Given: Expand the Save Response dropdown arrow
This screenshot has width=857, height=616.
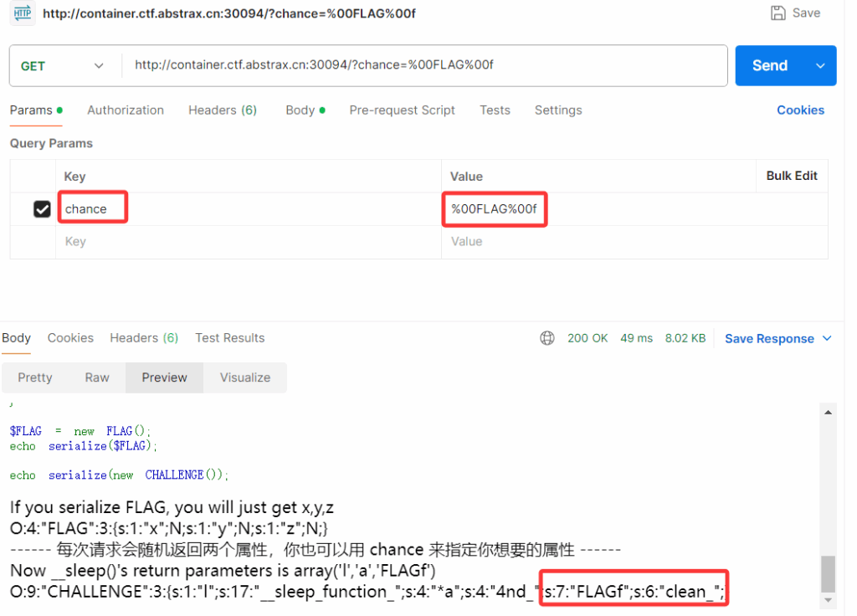Looking at the screenshot, I should [827, 338].
